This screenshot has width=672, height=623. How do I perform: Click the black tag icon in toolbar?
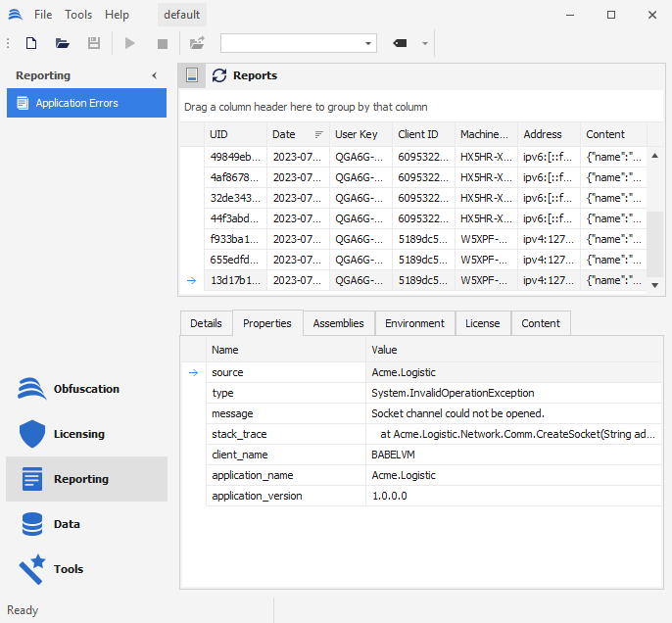click(400, 43)
